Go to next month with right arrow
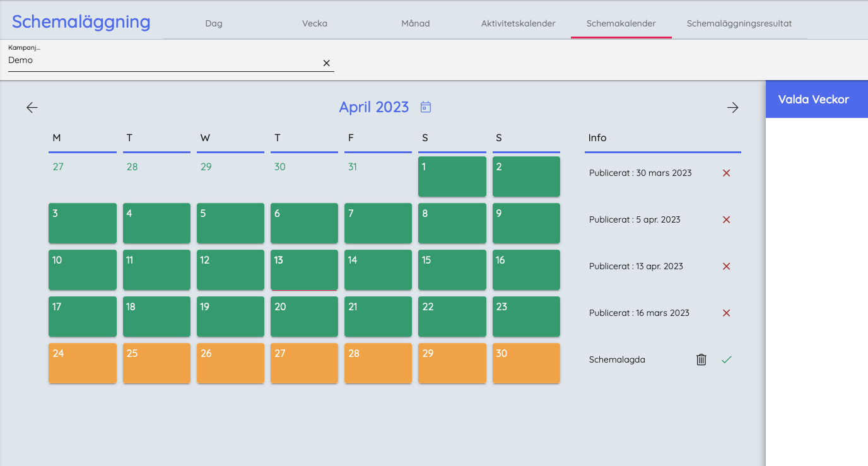The width and height of the screenshot is (868, 466). 732,108
